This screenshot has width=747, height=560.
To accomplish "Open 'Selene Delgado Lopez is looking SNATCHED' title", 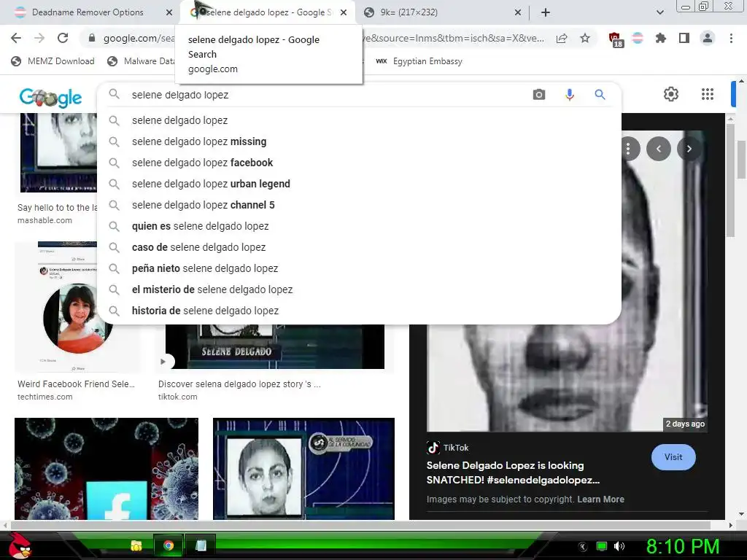I will tap(513, 472).
